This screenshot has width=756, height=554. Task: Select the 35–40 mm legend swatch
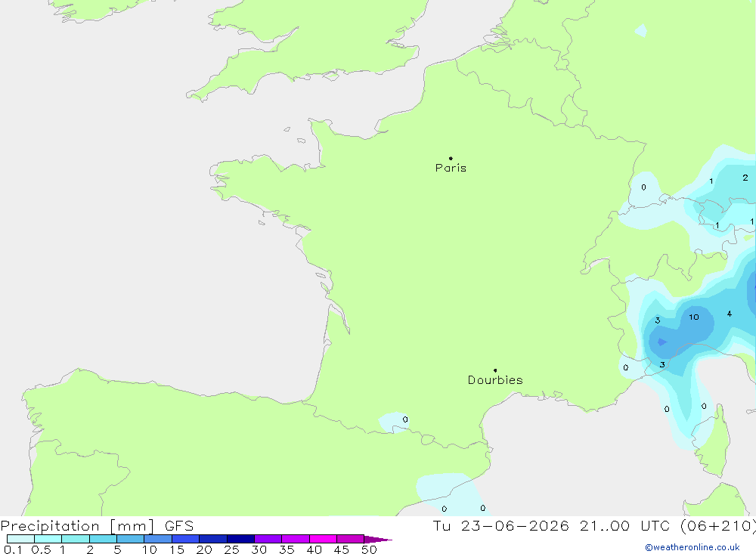pos(296,539)
